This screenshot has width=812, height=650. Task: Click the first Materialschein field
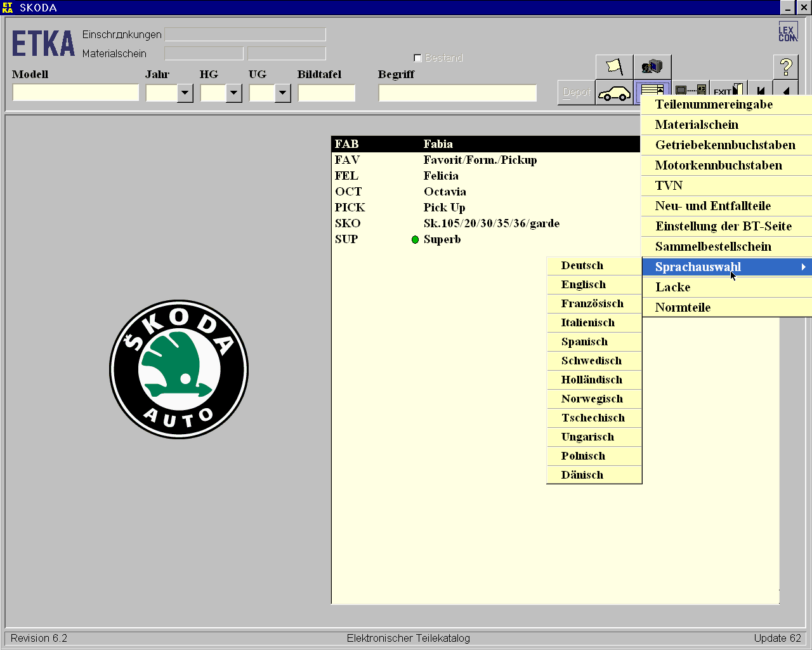click(204, 53)
